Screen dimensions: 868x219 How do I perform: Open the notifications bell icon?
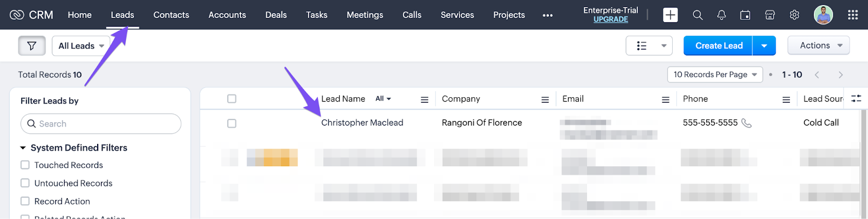[x=722, y=15]
